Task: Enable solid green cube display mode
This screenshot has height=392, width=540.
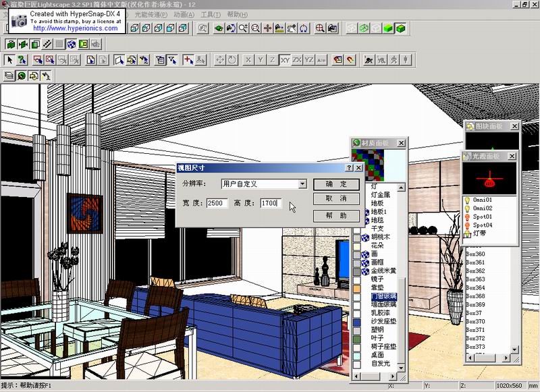Action: 389,28
